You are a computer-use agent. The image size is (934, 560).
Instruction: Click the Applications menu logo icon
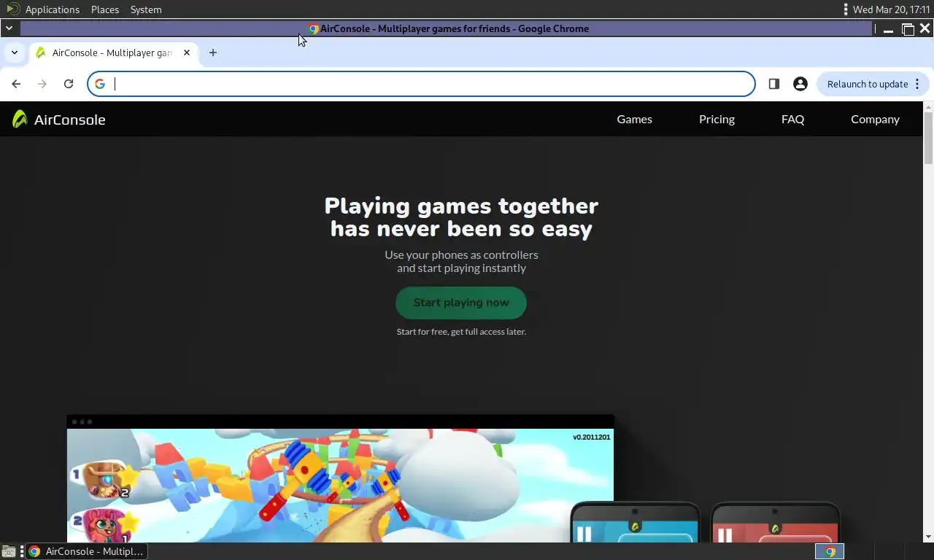click(x=12, y=9)
